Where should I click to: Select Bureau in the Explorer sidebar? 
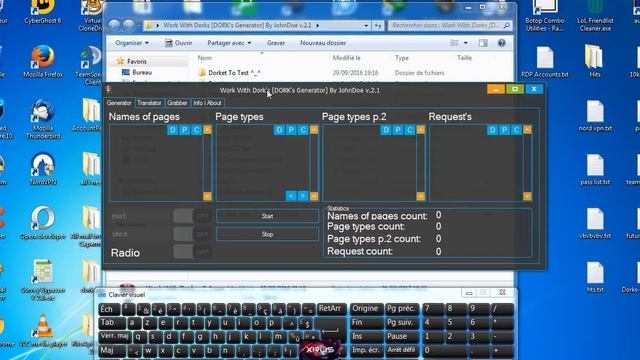pyautogui.click(x=142, y=72)
